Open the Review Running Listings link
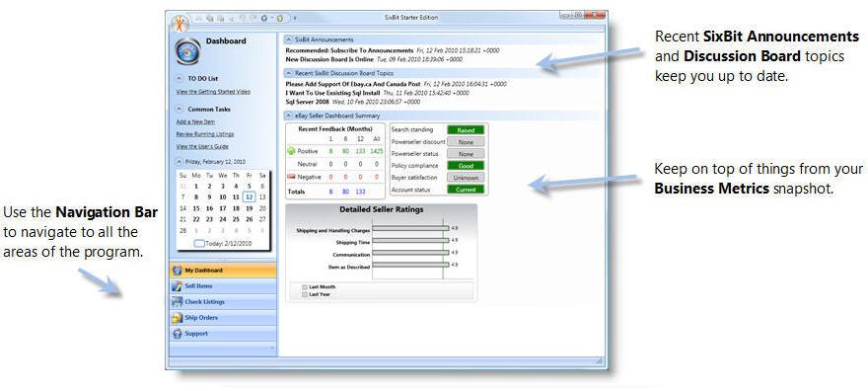This screenshot has width=868, height=391. click(x=205, y=134)
